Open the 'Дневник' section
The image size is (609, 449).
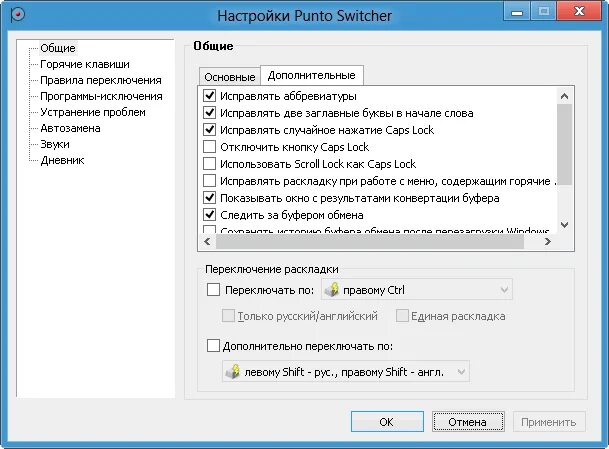[62, 160]
